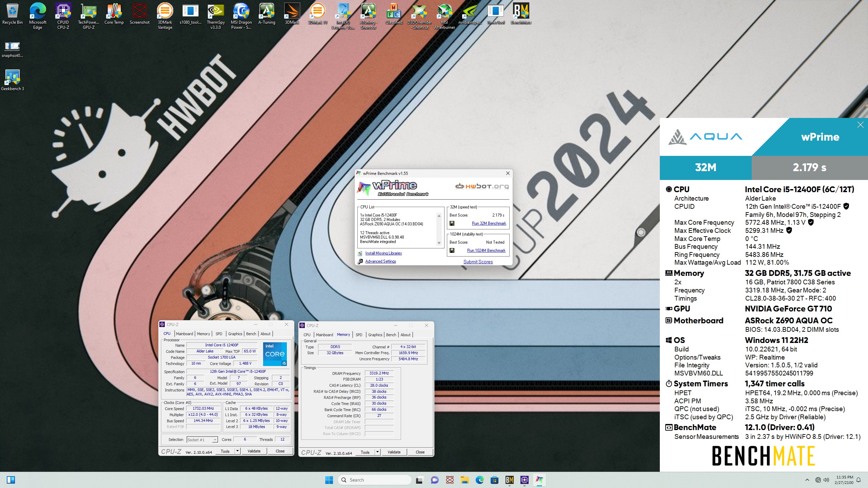Screen dimensions: 868x488
Task: Click Validate button in left CPU-Z window
Action: coord(254,451)
